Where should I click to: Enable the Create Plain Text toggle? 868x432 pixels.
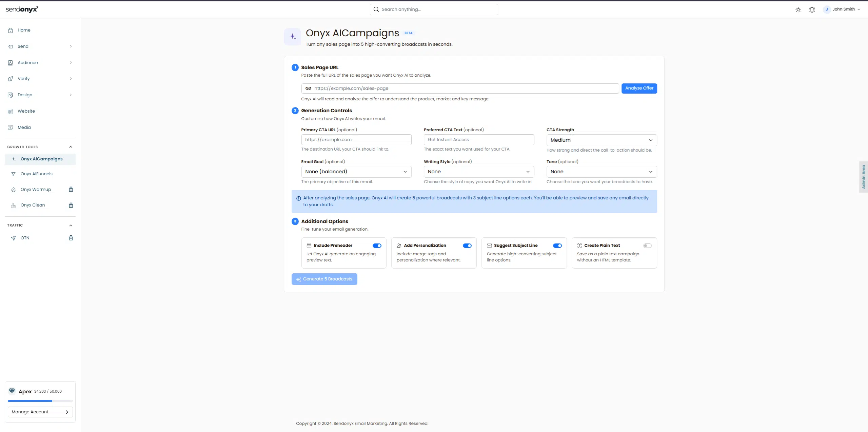[647, 246]
